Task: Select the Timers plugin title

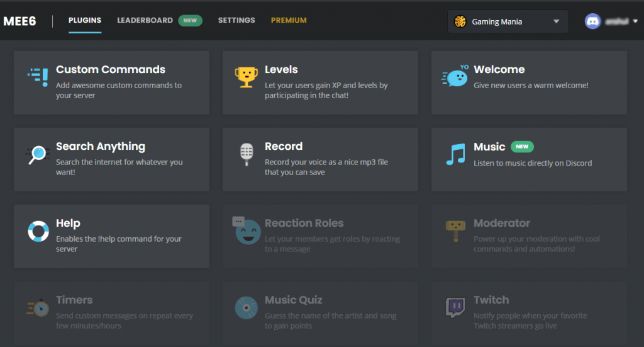Action: coord(74,300)
